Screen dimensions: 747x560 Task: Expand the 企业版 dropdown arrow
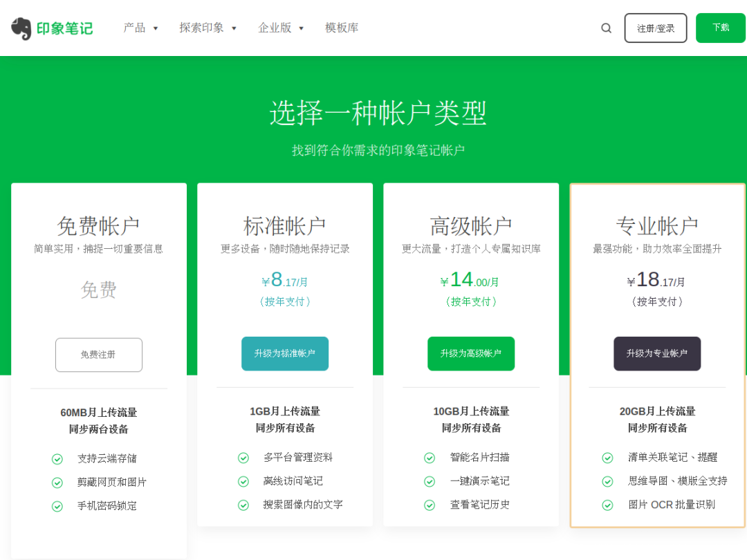tap(301, 28)
